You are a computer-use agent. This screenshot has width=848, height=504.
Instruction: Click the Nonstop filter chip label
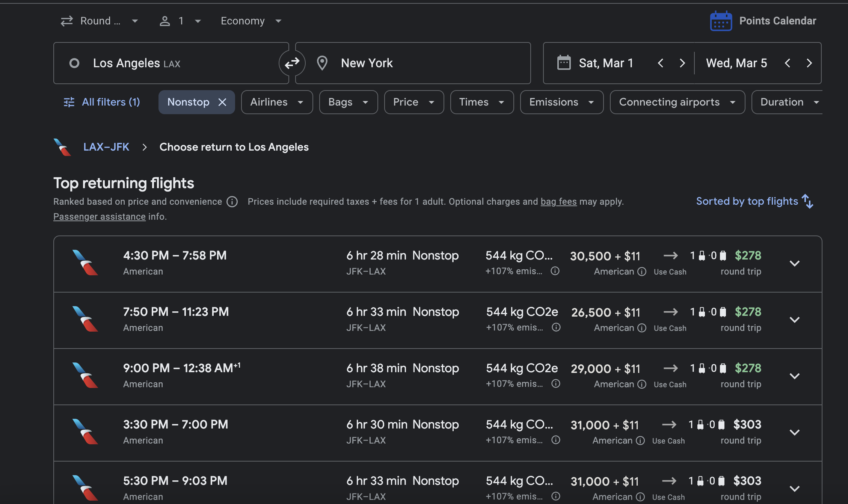click(188, 102)
